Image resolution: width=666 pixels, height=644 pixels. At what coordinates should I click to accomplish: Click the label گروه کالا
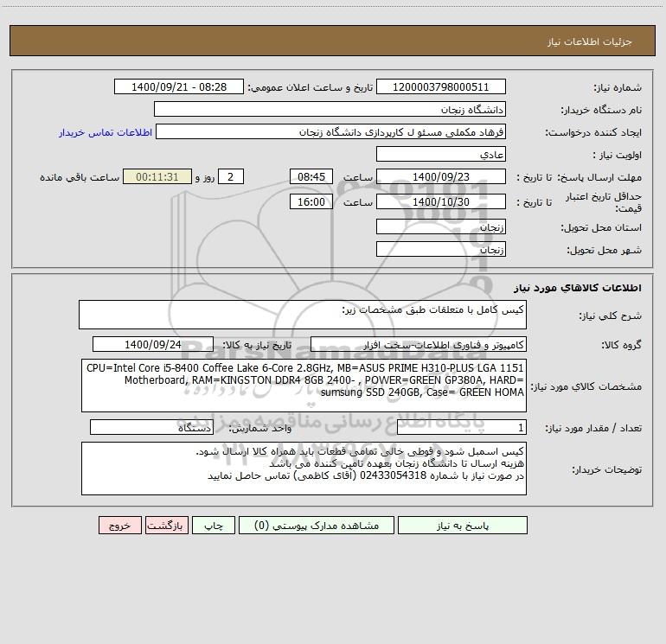pos(621,345)
